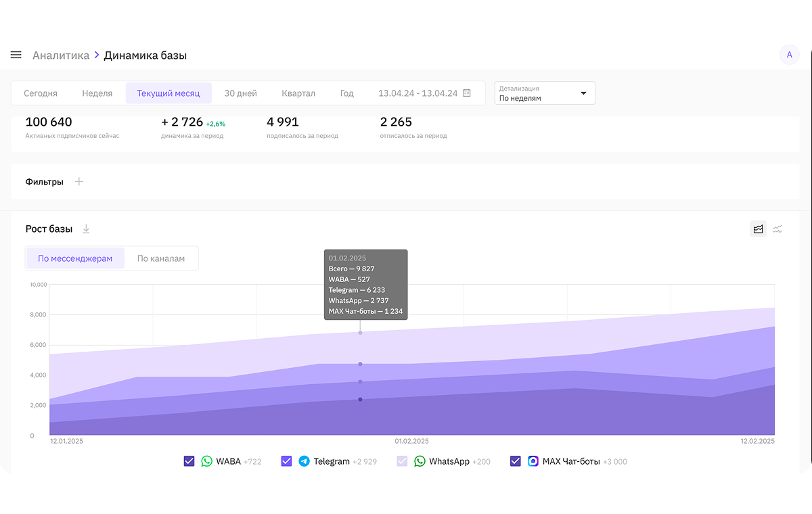The height and width of the screenshot is (514, 812).
Task: Switch to area chart view
Action: click(x=758, y=229)
